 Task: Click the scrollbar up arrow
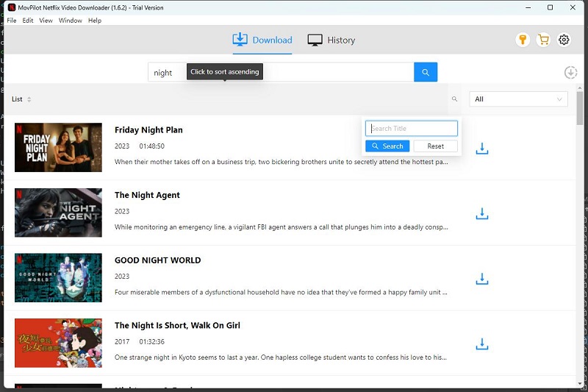(580, 88)
